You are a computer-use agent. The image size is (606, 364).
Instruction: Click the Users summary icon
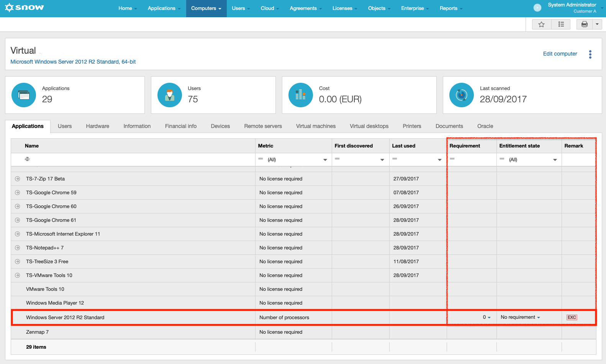pyautogui.click(x=170, y=95)
